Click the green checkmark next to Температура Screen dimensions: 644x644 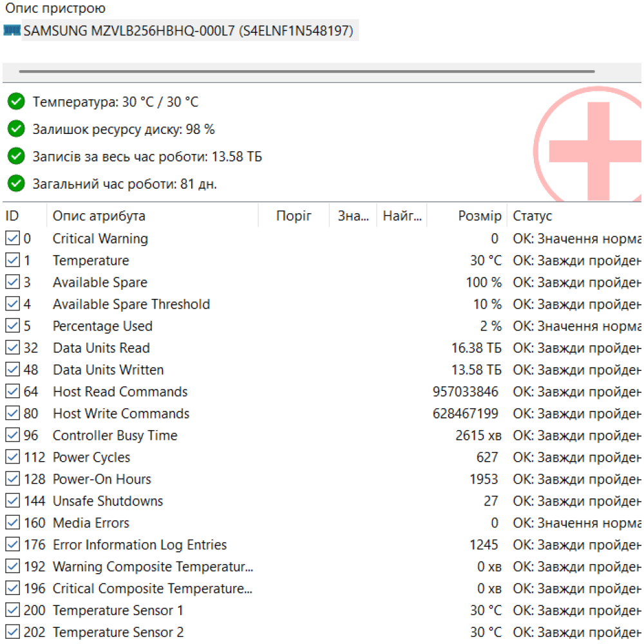click(x=16, y=102)
